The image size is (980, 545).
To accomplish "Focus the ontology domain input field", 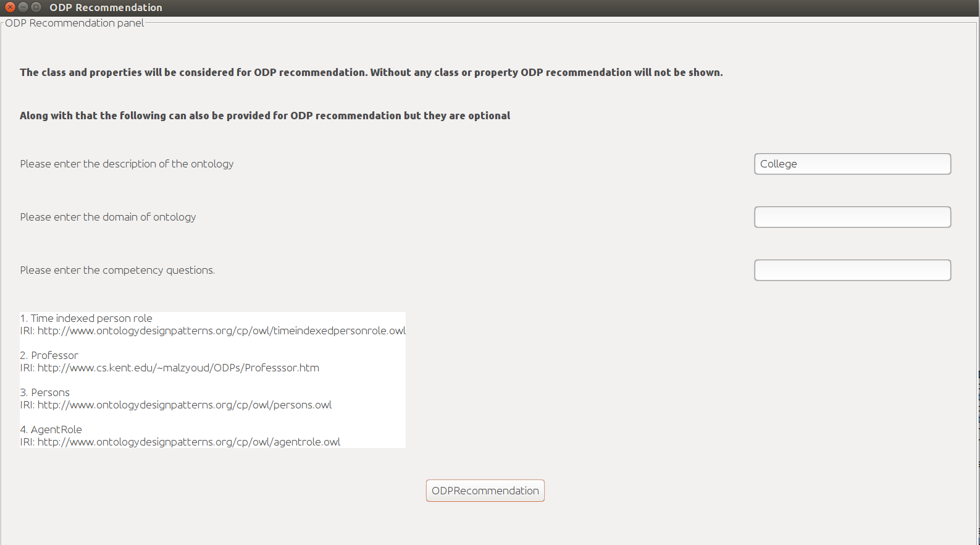I will 852,217.
